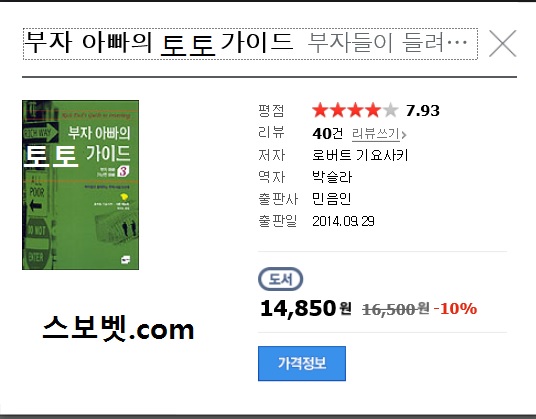Click the red star rating icons
Screen dimensions: 536x419
[x=347, y=111]
